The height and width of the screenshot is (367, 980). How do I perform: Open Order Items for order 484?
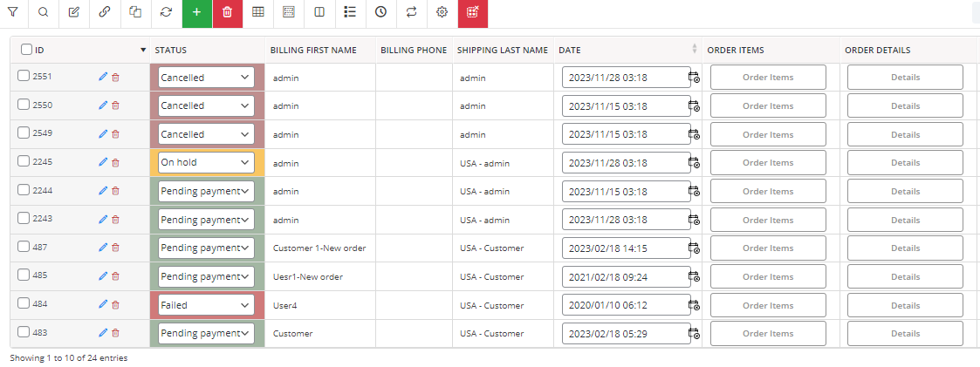pos(768,305)
